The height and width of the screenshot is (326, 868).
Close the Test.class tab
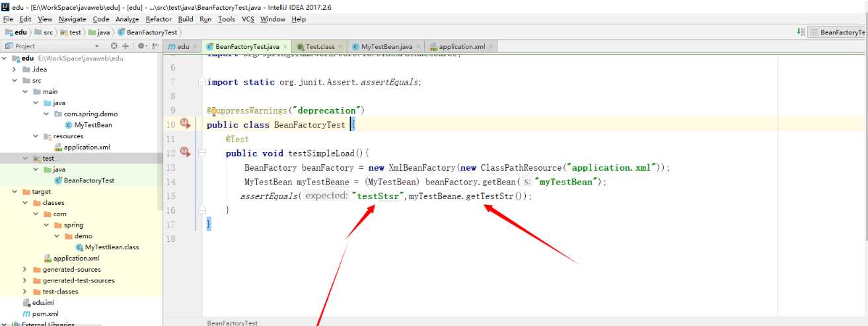(342, 47)
